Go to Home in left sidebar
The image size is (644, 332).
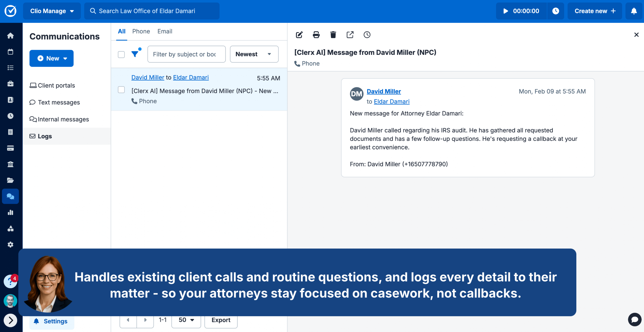pos(10,36)
